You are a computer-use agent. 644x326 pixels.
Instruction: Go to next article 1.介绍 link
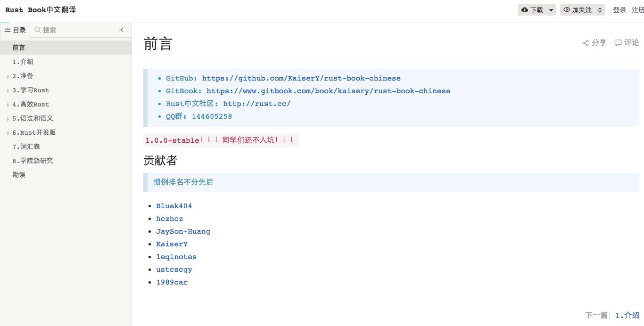627,315
